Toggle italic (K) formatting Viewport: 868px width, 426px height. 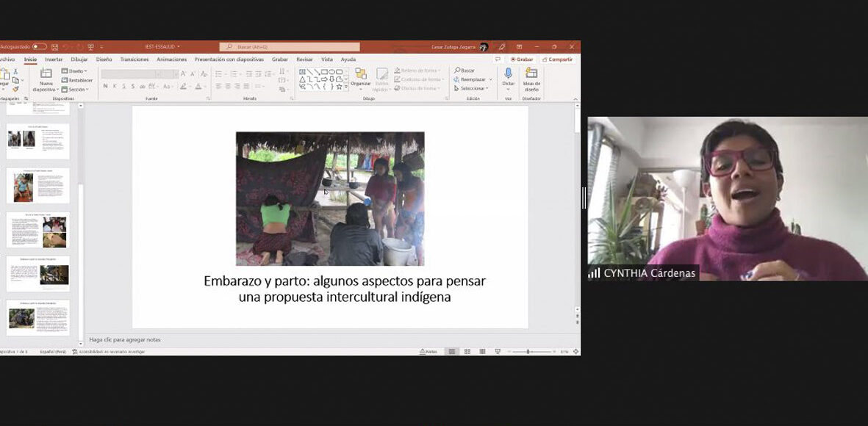coord(115,87)
